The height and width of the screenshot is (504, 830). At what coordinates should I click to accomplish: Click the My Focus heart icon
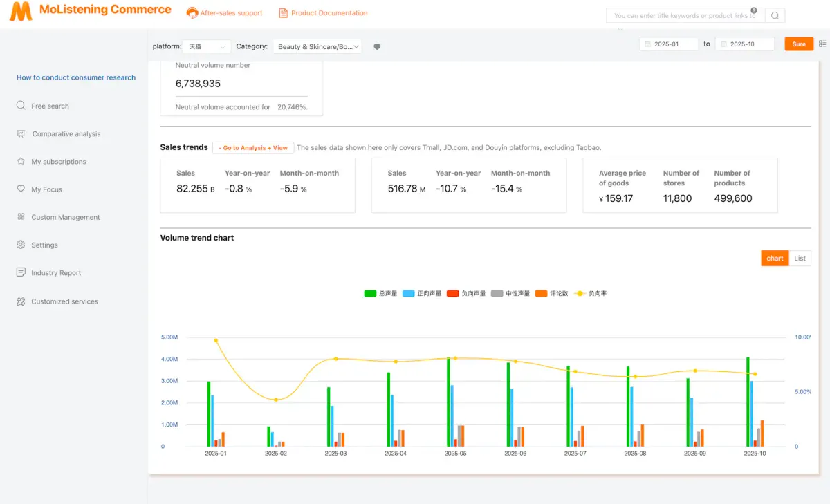tap(21, 189)
